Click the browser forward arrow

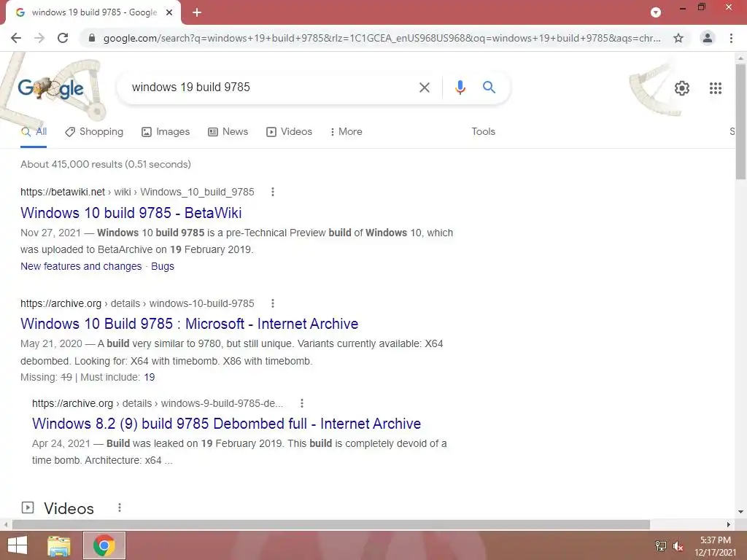(39, 38)
